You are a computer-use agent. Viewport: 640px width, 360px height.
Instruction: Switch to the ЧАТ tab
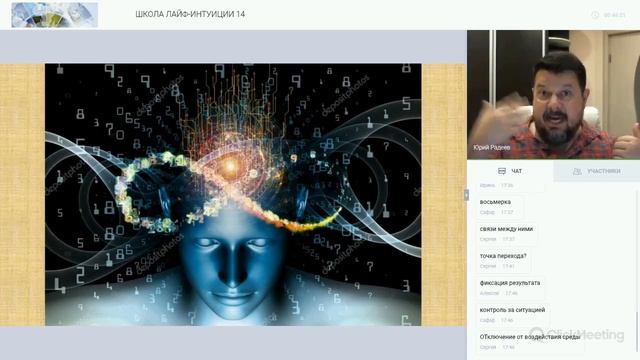click(x=510, y=171)
